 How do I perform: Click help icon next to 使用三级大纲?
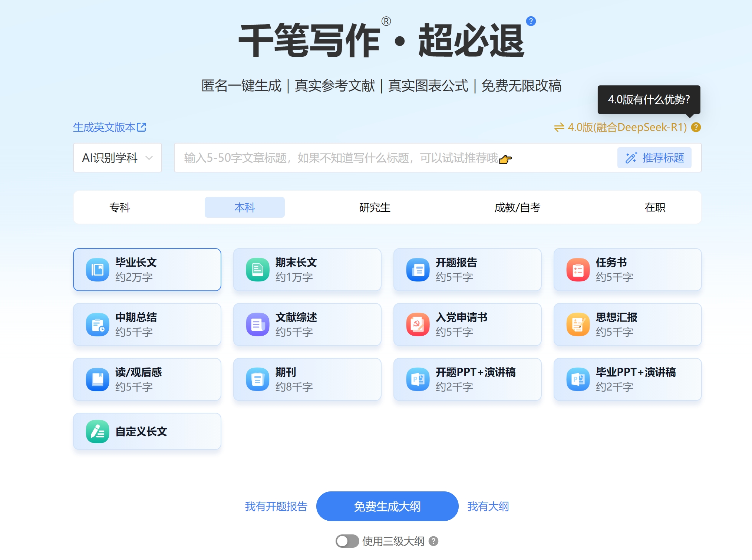point(433,541)
